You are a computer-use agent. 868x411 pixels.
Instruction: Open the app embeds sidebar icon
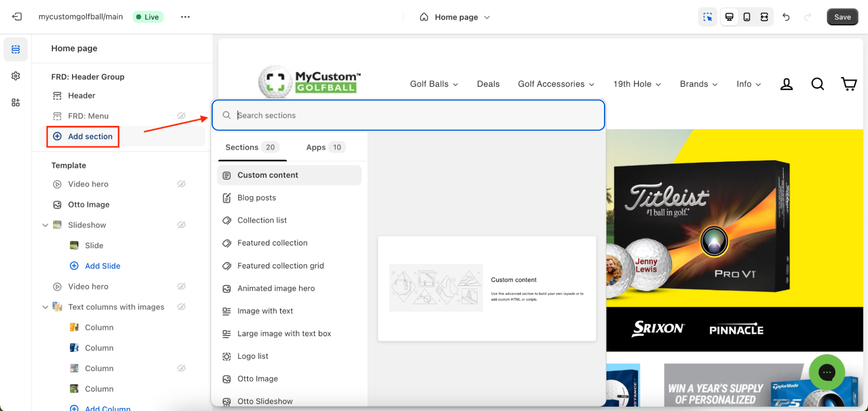pyautogui.click(x=16, y=102)
